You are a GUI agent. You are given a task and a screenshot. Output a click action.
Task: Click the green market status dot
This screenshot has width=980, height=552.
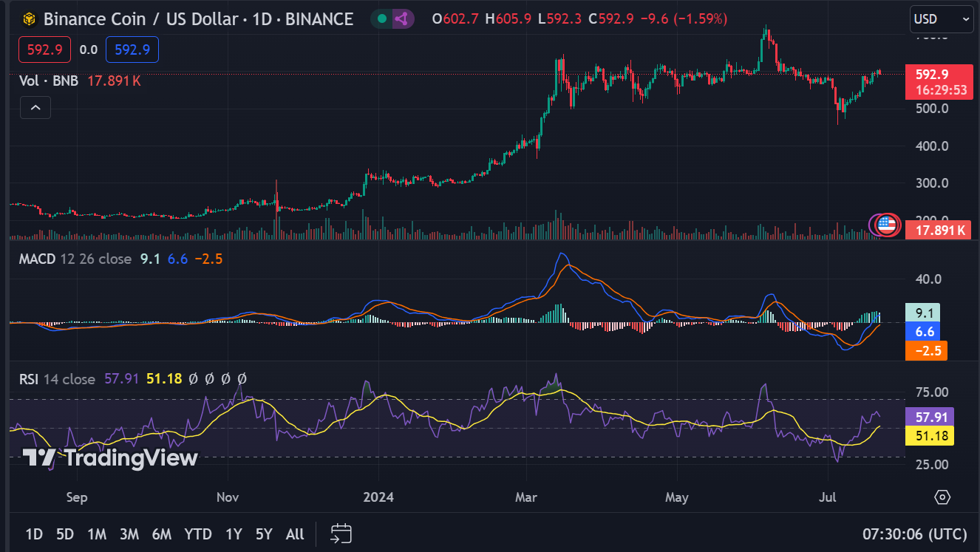(x=382, y=19)
